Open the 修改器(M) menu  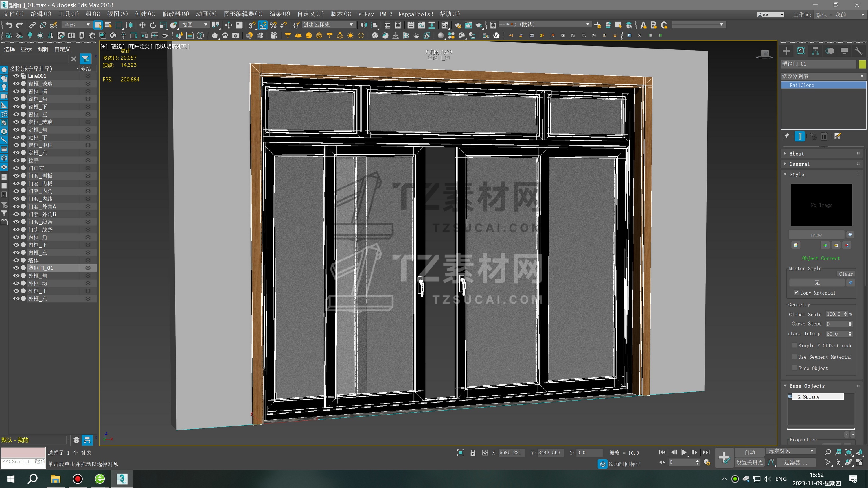point(176,14)
